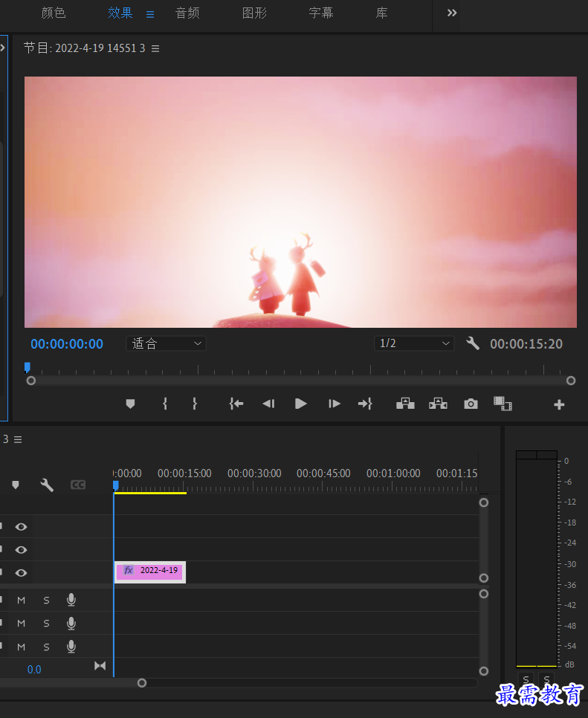Open timeline display settings wrench

(x=47, y=485)
